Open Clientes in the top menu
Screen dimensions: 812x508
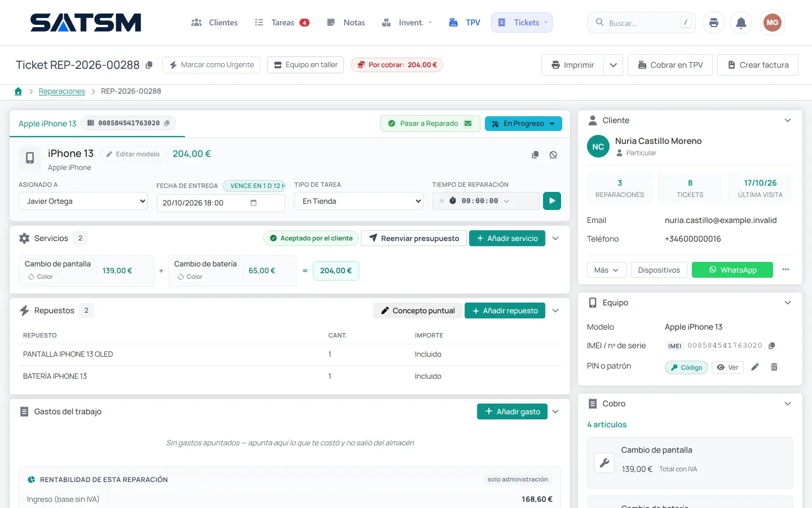214,23
